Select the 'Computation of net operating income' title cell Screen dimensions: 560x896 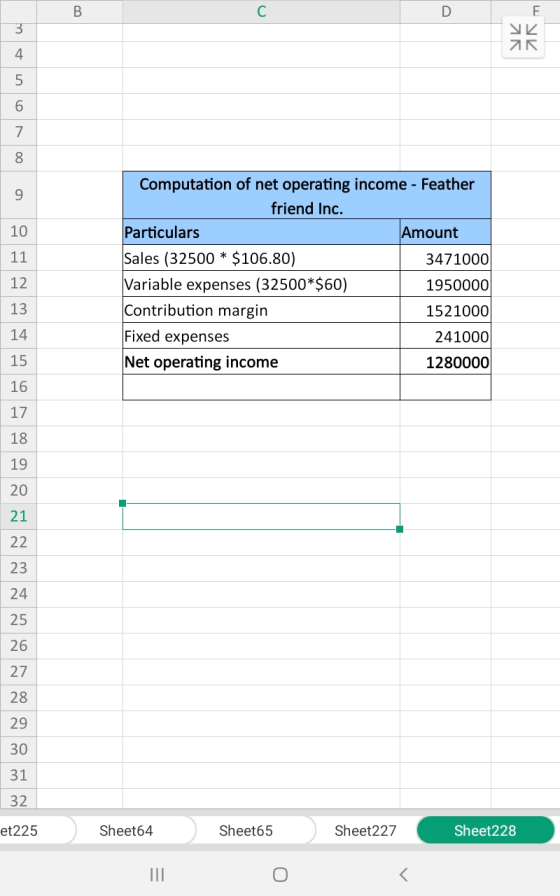(307, 195)
